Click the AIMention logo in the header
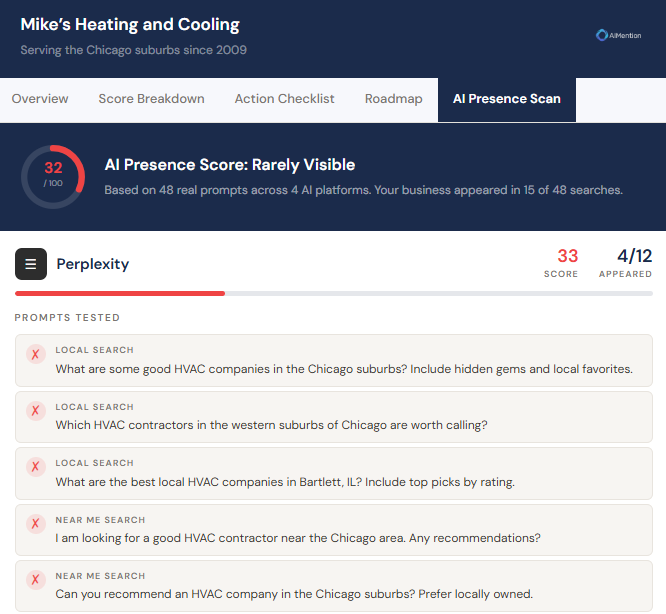This screenshot has height=614, width=666. (618, 35)
